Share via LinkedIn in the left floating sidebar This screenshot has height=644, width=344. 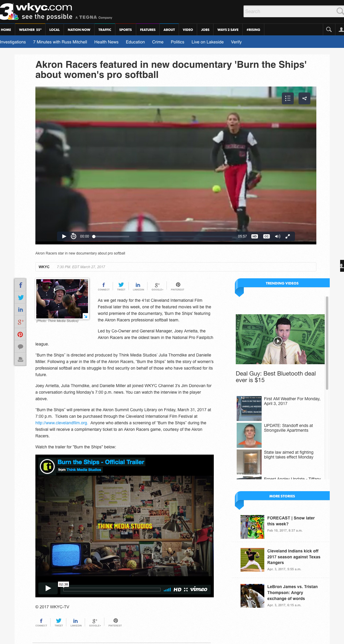[21, 310]
